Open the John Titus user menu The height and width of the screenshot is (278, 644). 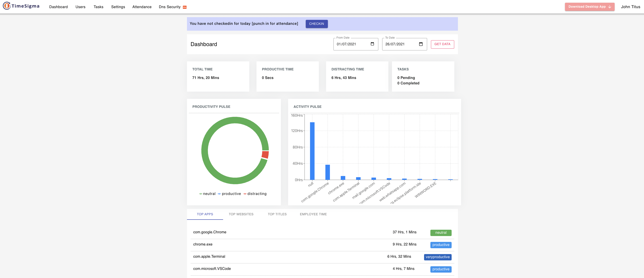click(x=630, y=7)
